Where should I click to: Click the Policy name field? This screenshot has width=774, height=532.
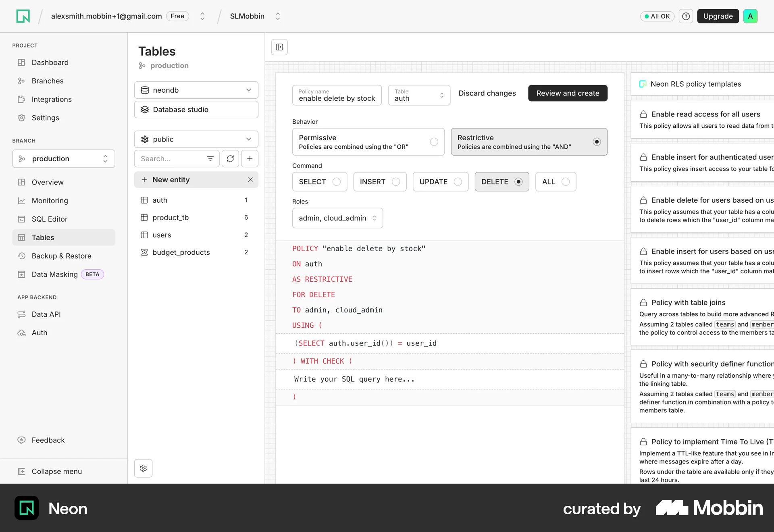[x=337, y=95]
